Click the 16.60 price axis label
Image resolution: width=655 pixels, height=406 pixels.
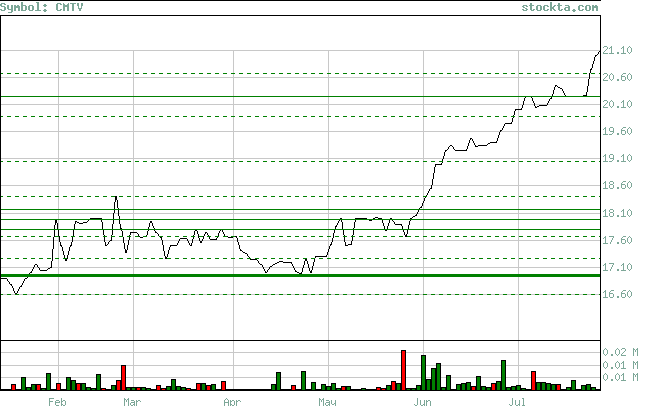click(x=617, y=294)
